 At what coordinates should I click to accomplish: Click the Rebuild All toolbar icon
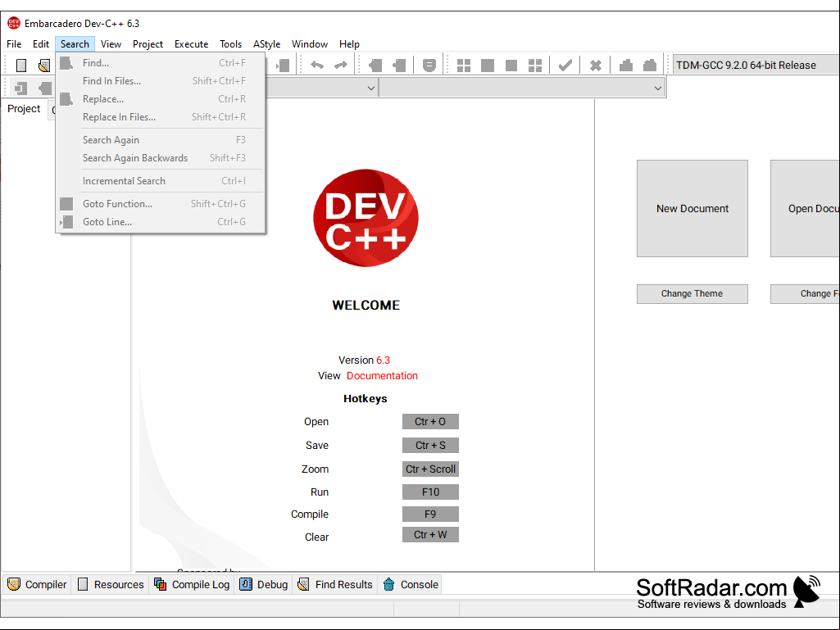tap(535, 66)
